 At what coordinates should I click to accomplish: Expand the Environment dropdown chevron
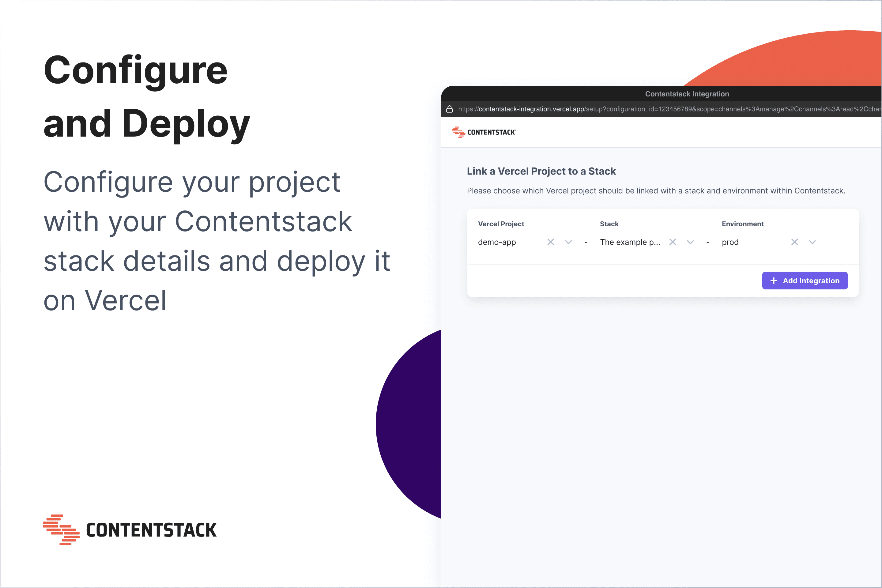click(x=812, y=242)
